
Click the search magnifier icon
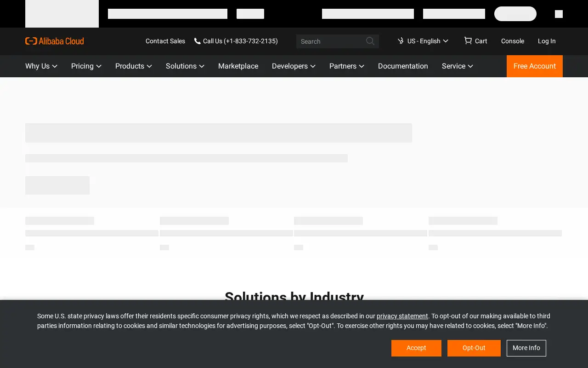(370, 41)
